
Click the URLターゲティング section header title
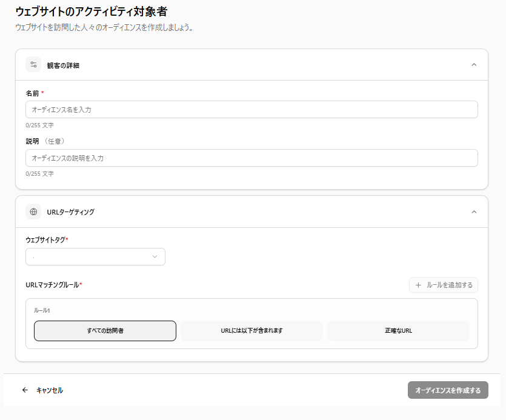(x=70, y=212)
